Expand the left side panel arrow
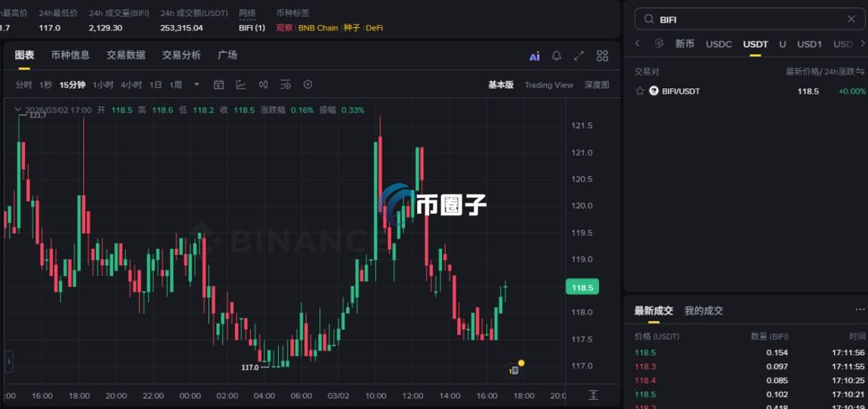The image size is (868, 409). (x=8, y=361)
